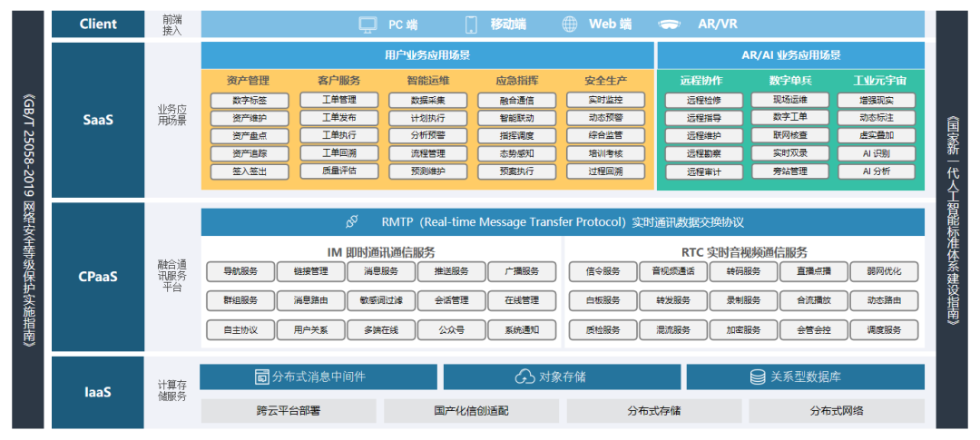This screenshot has height=440, width=980.
Task: Select the CPaaS layer block
Action: [x=96, y=277]
